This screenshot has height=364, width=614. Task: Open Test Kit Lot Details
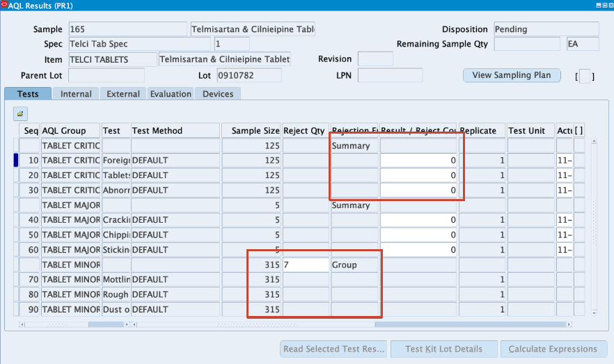[x=443, y=349]
